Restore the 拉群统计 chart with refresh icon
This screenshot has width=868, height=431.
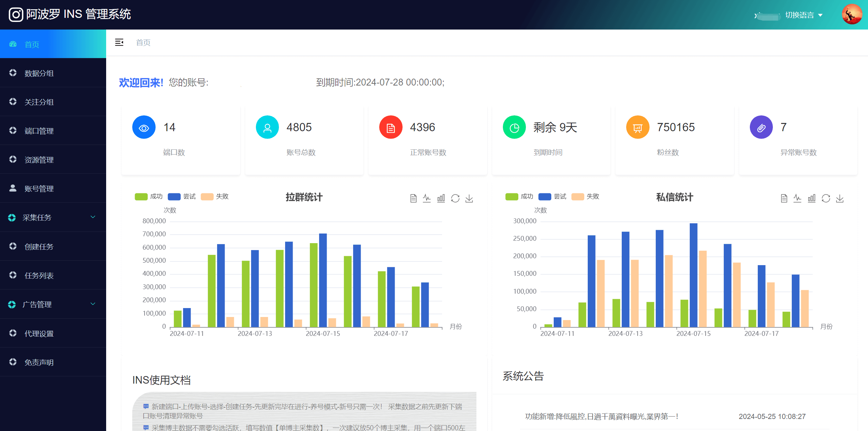455,198
